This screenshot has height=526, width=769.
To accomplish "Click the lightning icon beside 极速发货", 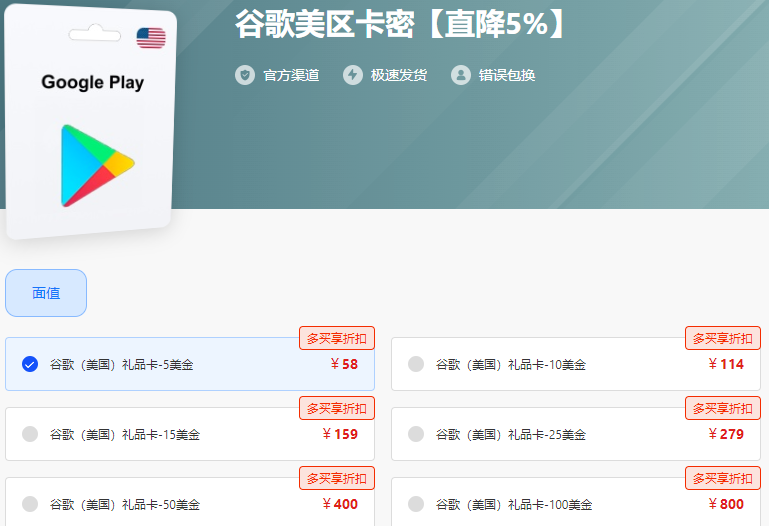I will 353,75.
